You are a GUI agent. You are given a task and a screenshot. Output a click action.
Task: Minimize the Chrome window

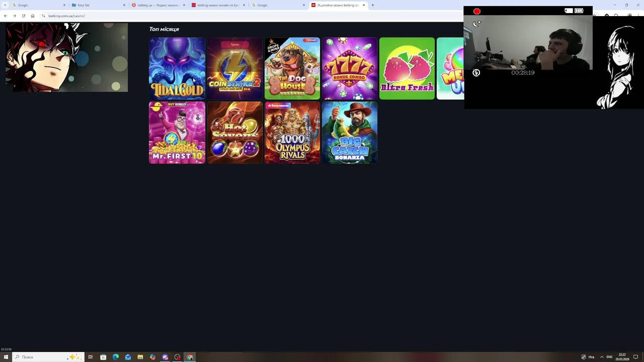click(x=614, y=5)
